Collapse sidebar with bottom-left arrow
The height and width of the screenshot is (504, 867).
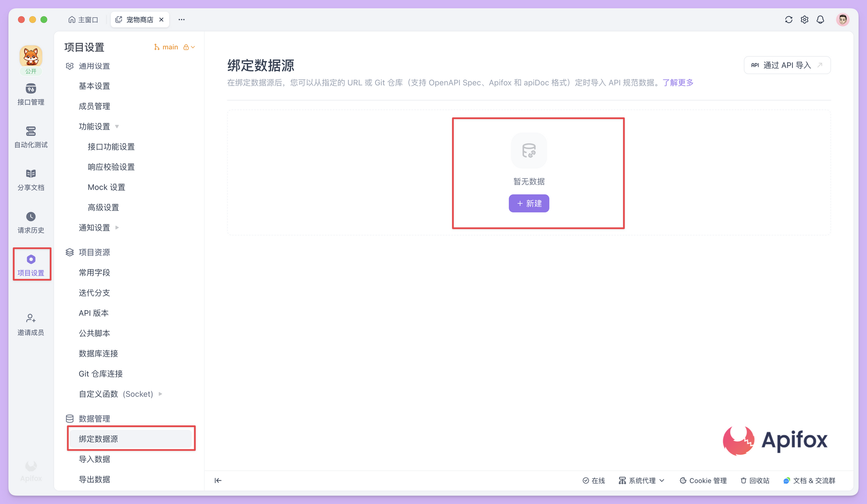[x=218, y=480]
